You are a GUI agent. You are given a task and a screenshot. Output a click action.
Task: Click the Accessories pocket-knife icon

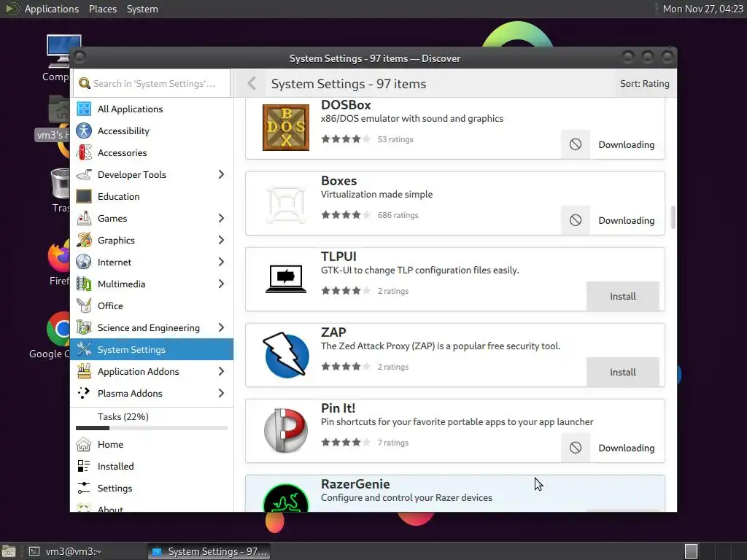(x=84, y=153)
